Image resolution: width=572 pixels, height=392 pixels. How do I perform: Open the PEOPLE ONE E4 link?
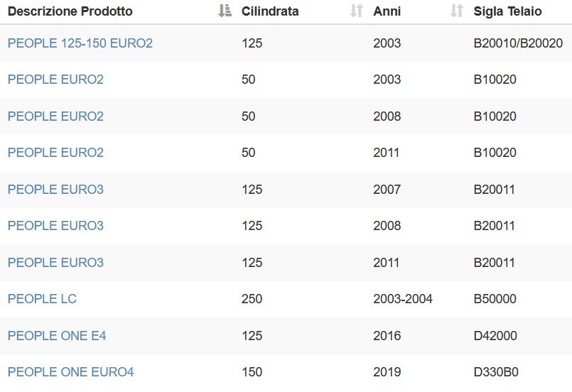(x=57, y=335)
